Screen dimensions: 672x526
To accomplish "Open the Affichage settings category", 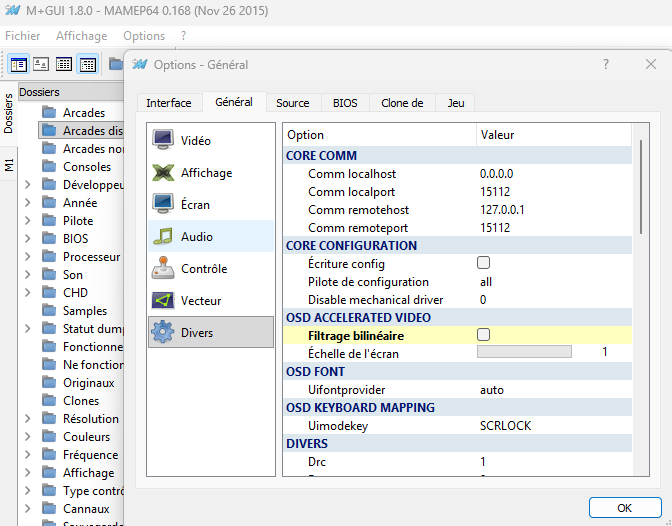I will click(206, 173).
